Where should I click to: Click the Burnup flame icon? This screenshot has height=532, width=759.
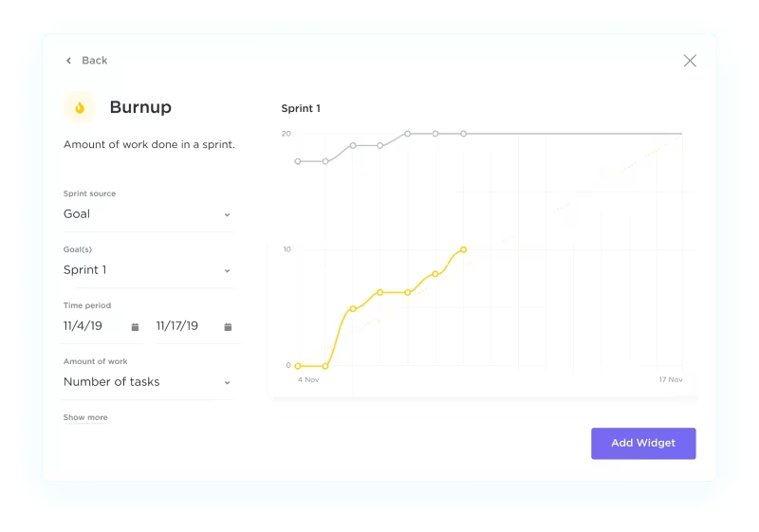click(80, 107)
